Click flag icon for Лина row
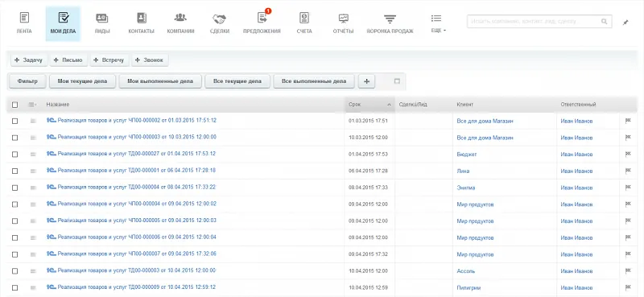Screen dimensions: 644x297 (627, 171)
